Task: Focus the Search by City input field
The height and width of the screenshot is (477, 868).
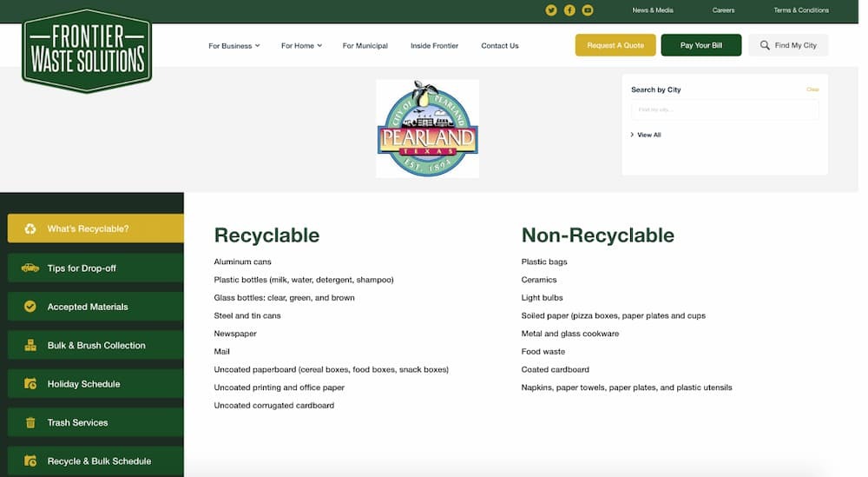Action: [x=724, y=109]
